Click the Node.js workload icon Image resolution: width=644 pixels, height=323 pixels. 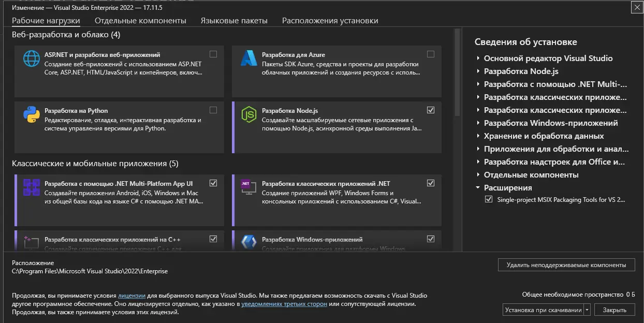point(249,114)
